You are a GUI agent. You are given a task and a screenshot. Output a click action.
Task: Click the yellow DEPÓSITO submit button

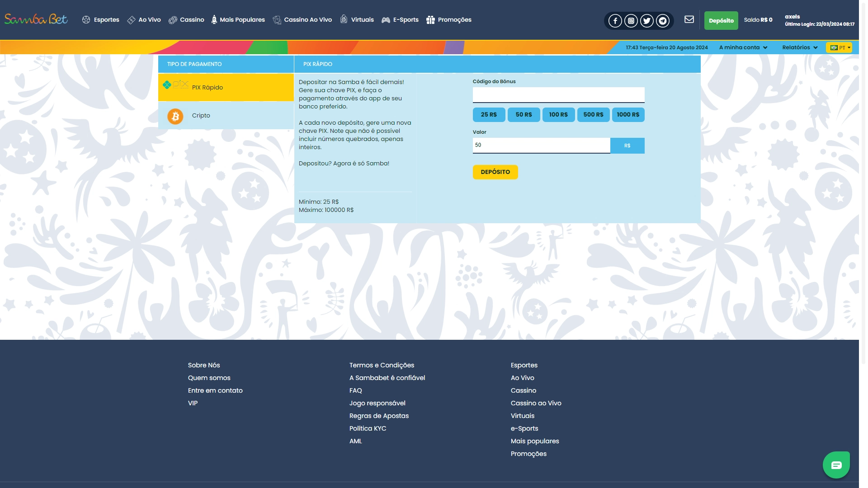(x=495, y=172)
